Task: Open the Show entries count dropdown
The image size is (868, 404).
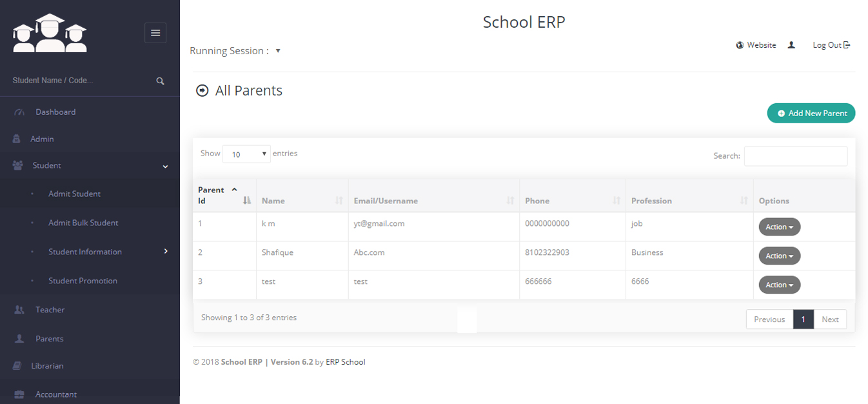Action: (x=246, y=154)
